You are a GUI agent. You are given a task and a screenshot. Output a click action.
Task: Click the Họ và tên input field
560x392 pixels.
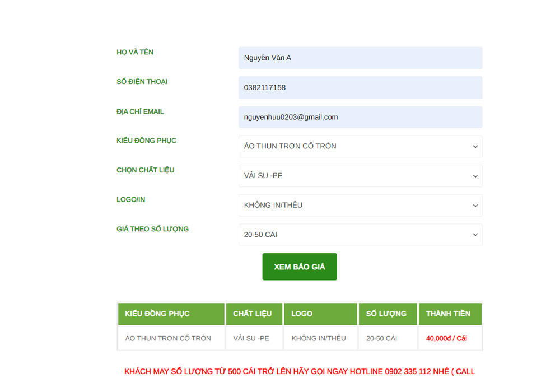click(x=360, y=58)
